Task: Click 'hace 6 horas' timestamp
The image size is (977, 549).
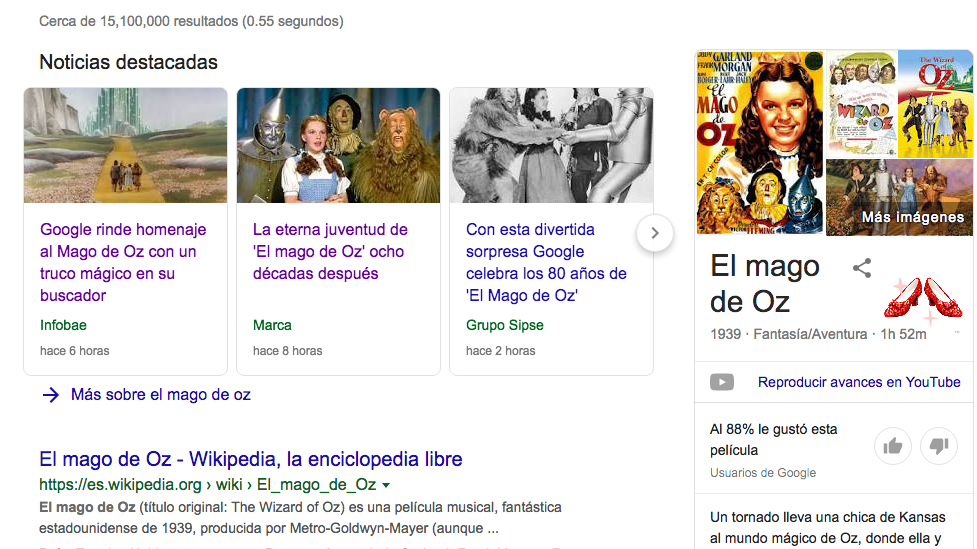Action: pyautogui.click(x=74, y=351)
